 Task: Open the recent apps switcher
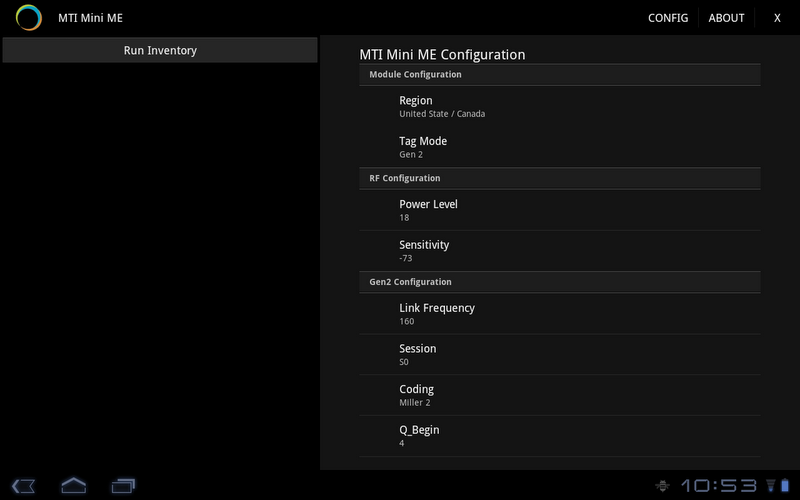(123, 486)
